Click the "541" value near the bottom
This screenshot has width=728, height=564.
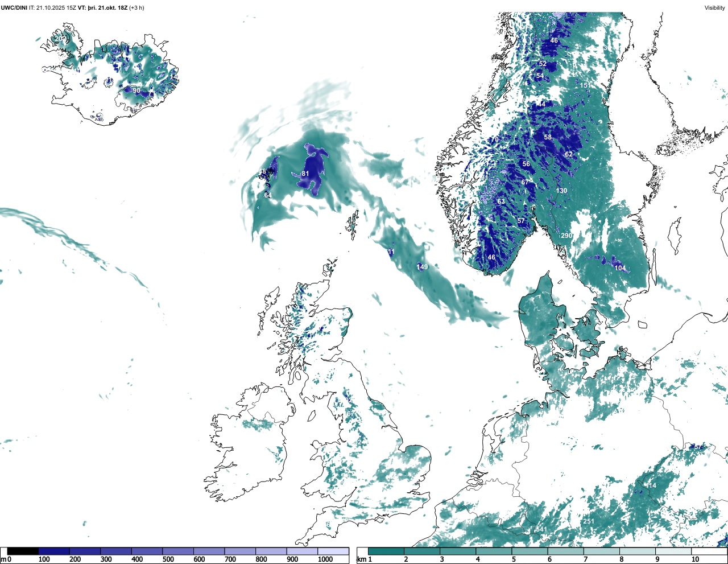coord(541,529)
